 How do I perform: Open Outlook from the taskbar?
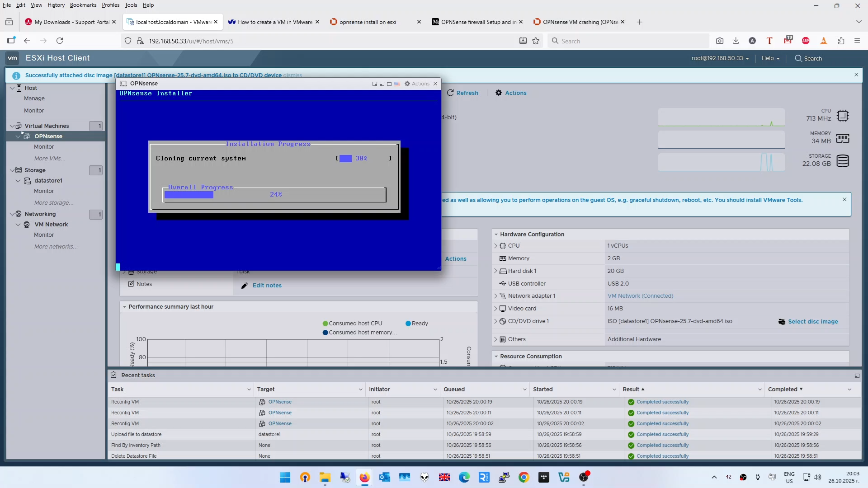(x=385, y=477)
